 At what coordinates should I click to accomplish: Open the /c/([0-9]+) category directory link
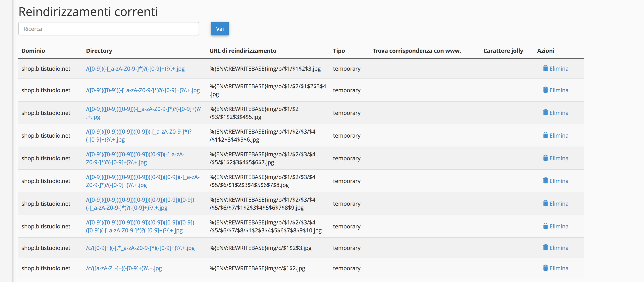click(x=140, y=248)
